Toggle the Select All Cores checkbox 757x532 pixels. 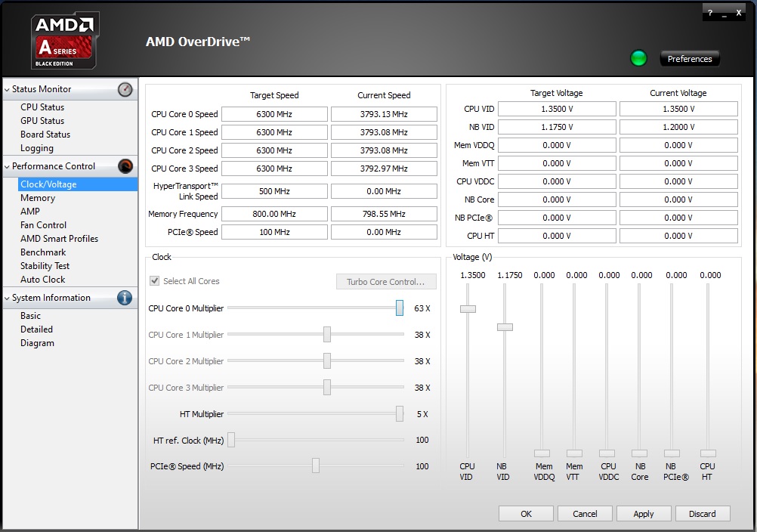(154, 281)
